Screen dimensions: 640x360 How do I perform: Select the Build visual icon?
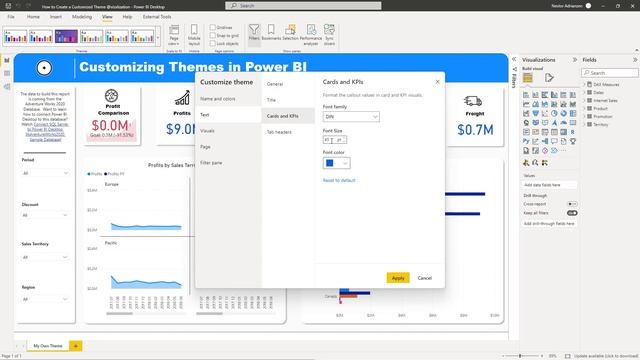pyautogui.click(x=528, y=78)
